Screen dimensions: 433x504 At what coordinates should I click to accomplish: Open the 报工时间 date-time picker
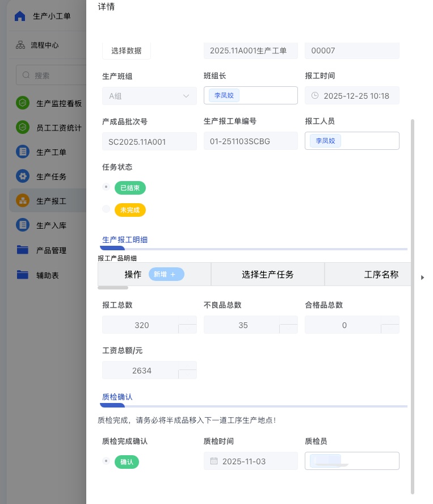352,96
